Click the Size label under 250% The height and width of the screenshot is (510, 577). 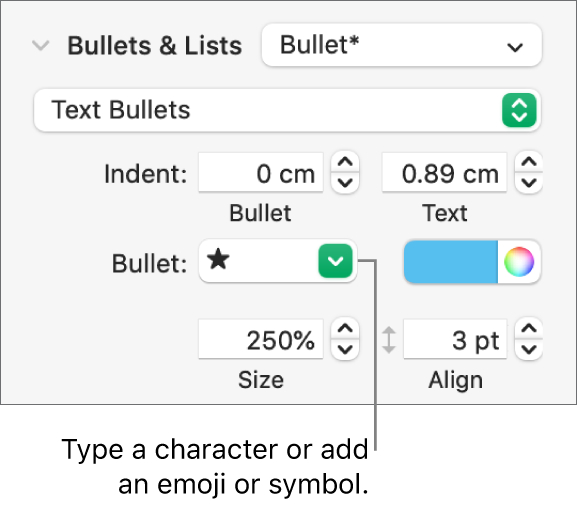(261, 380)
